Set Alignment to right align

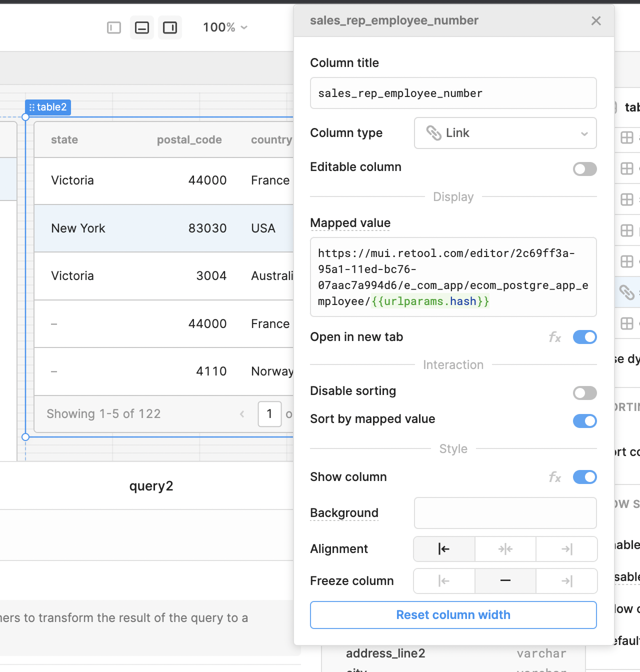click(x=566, y=549)
